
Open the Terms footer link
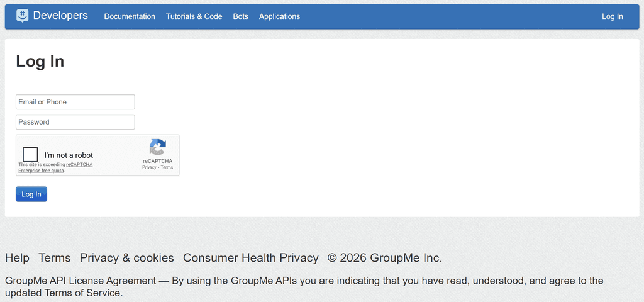[x=55, y=258]
